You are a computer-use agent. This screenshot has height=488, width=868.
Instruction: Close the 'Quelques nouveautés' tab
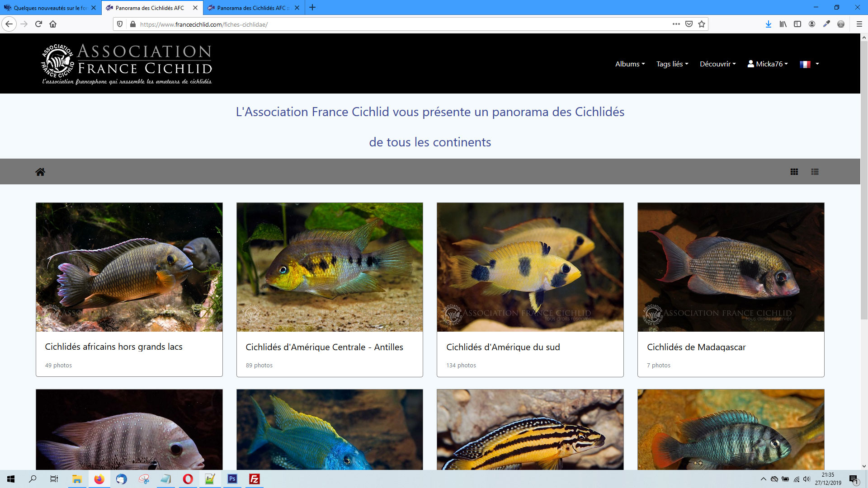tap(94, 8)
